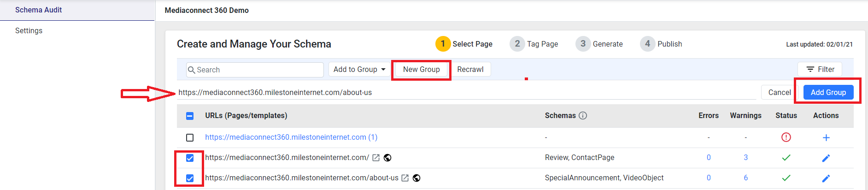The image size is (868, 190).
Task: Click the blue Add Group button
Action: (828, 92)
